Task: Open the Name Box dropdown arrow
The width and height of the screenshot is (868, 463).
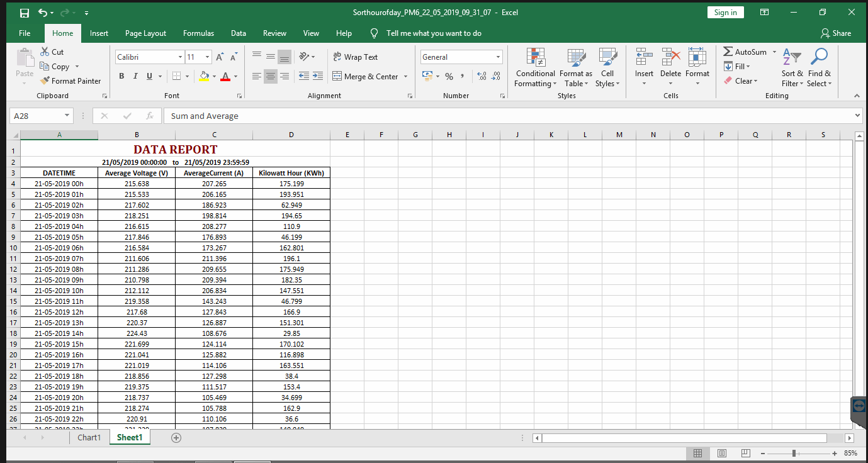Action: coord(67,116)
